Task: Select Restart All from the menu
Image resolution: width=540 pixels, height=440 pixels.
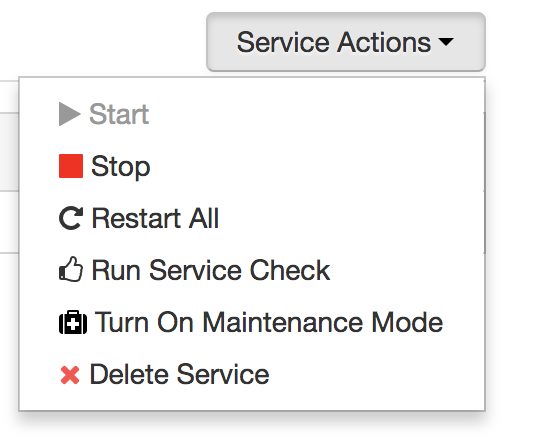Action: point(252,218)
